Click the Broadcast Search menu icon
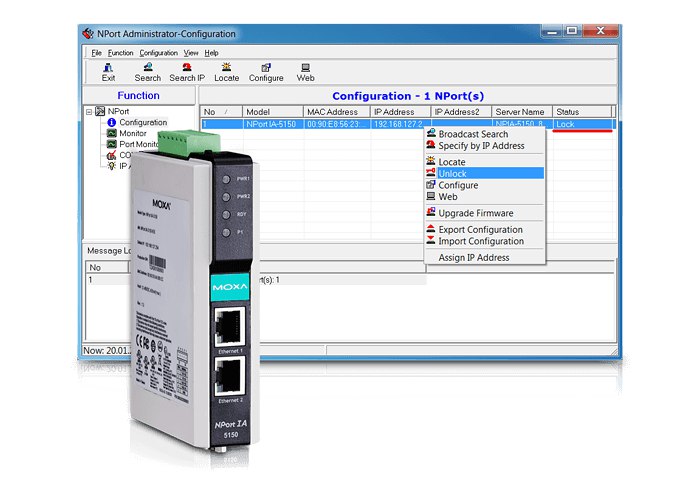Viewport: 700px width, 487px height. [x=431, y=133]
